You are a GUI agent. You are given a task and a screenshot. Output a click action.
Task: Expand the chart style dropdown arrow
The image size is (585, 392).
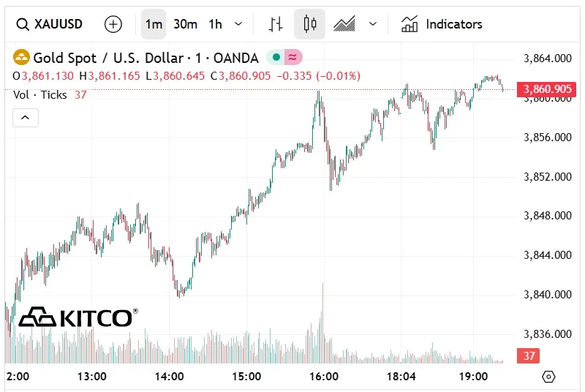(x=373, y=24)
